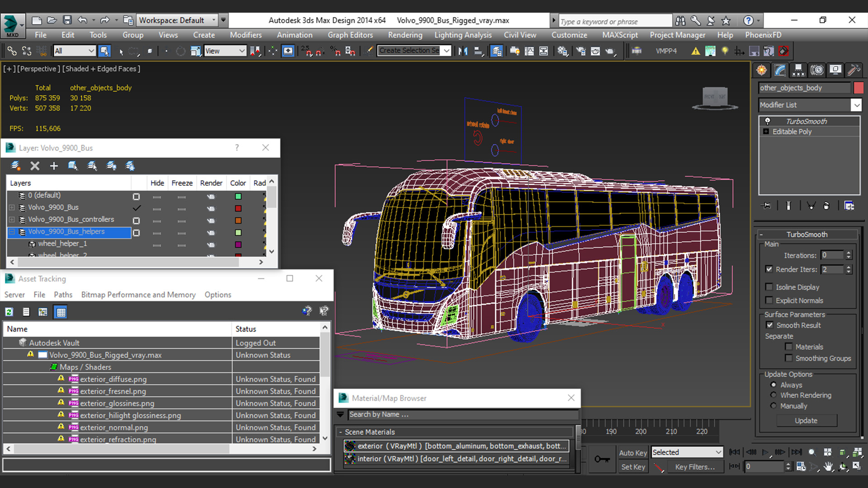This screenshot has height=488, width=868.
Task: Create a new layer with plus icon
Action: point(54,166)
